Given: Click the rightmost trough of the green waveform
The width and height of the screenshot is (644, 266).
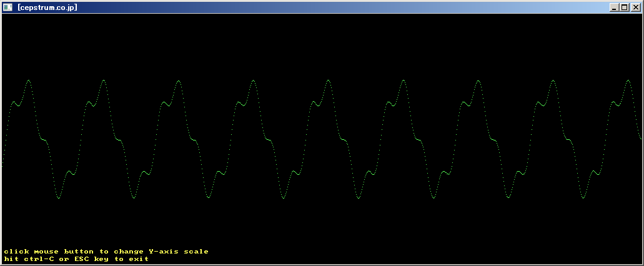Looking at the screenshot, I should (583, 199).
